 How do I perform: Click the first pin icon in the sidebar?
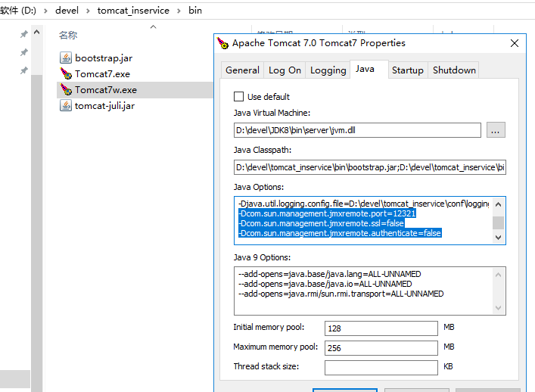pyautogui.click(x=23, y=34)
